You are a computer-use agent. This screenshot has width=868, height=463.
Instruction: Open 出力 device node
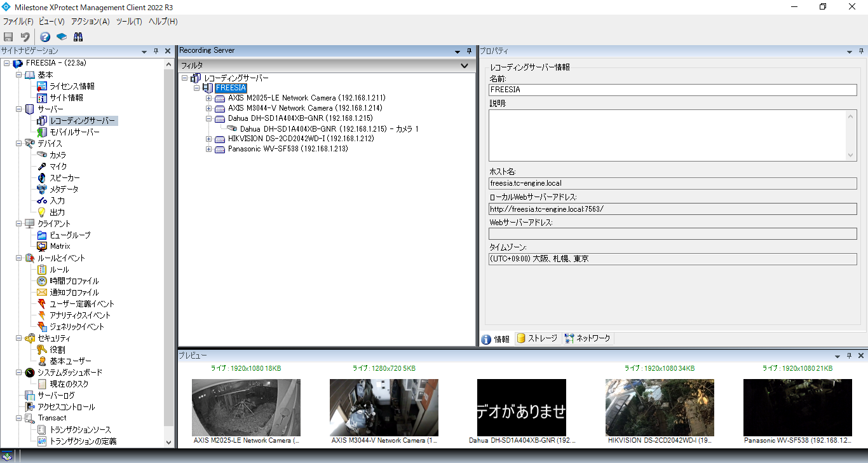(x=57, y=212)
